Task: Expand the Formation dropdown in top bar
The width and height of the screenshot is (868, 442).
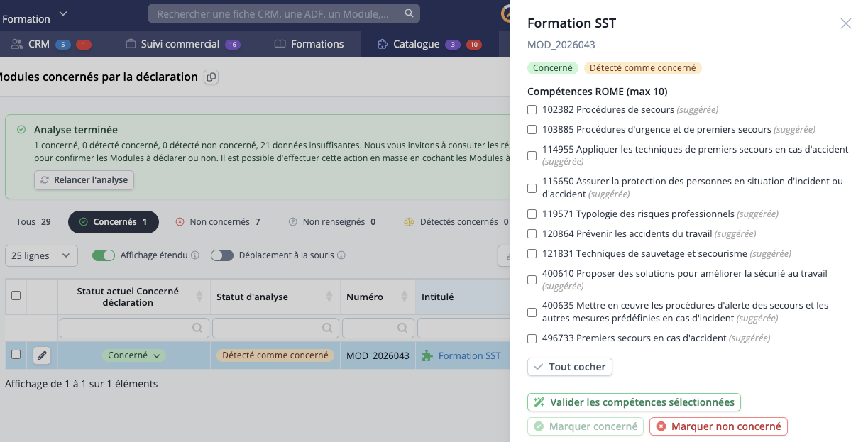Action: point(63,14)
